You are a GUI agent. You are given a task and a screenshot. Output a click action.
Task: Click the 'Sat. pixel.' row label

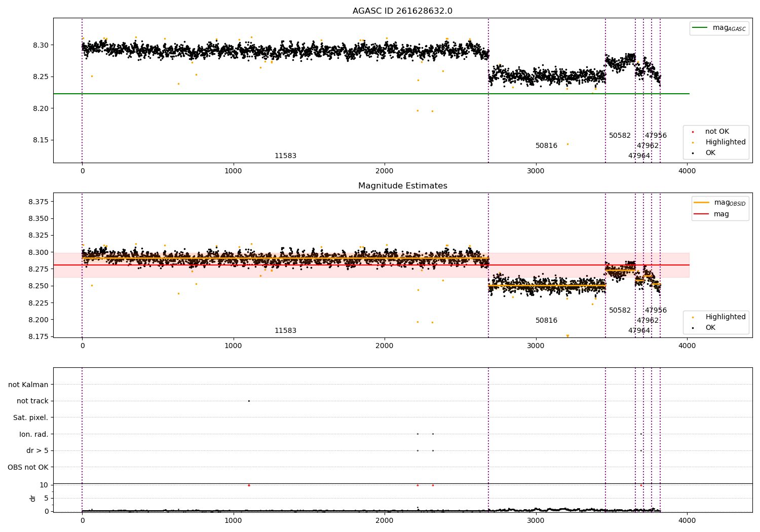pos(31,417)
